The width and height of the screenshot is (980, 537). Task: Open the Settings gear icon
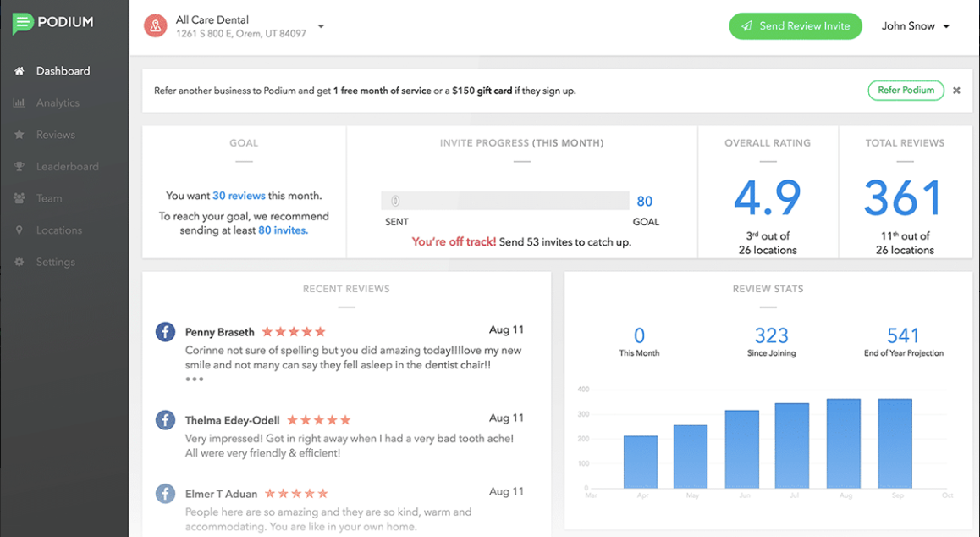click(19, 263)
